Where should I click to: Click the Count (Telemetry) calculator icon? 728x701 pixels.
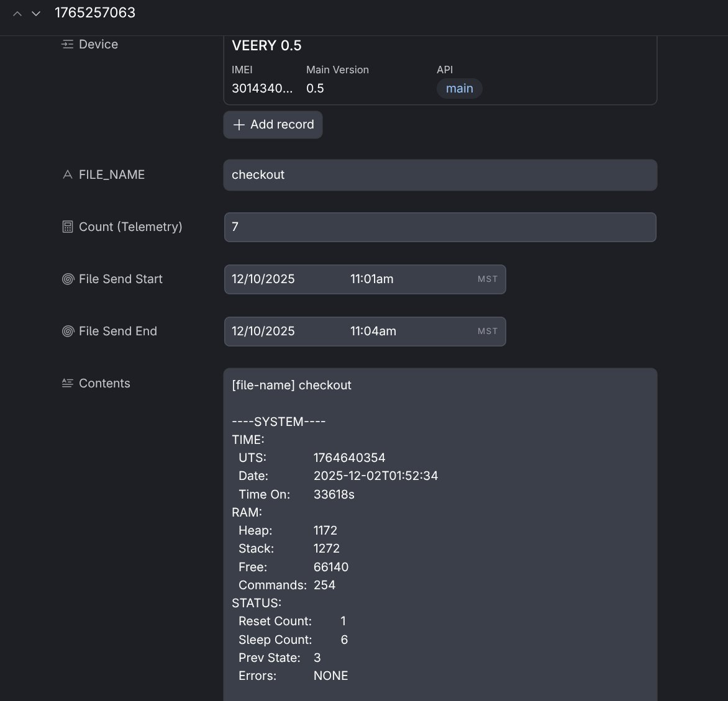coord(68,227)
